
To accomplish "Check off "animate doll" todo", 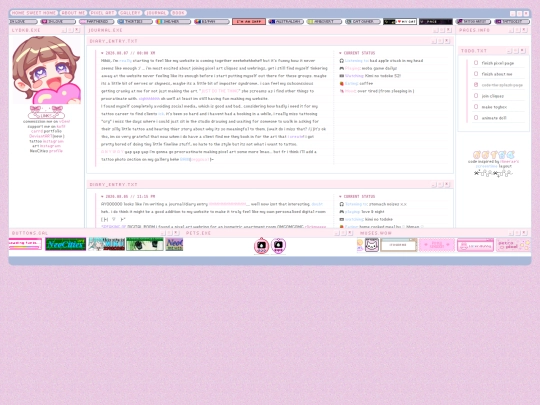I will 476,118.
